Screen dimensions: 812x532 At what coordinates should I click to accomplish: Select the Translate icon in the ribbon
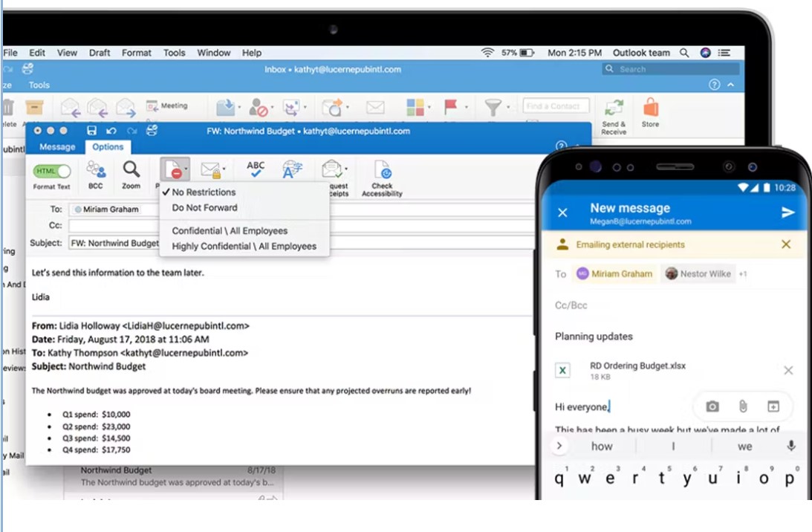click(290, 171)
